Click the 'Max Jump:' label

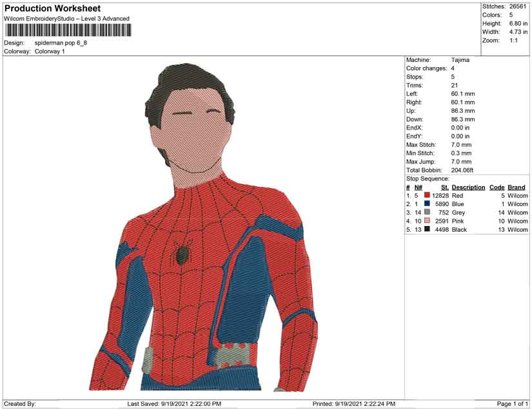tap(421, 162)
